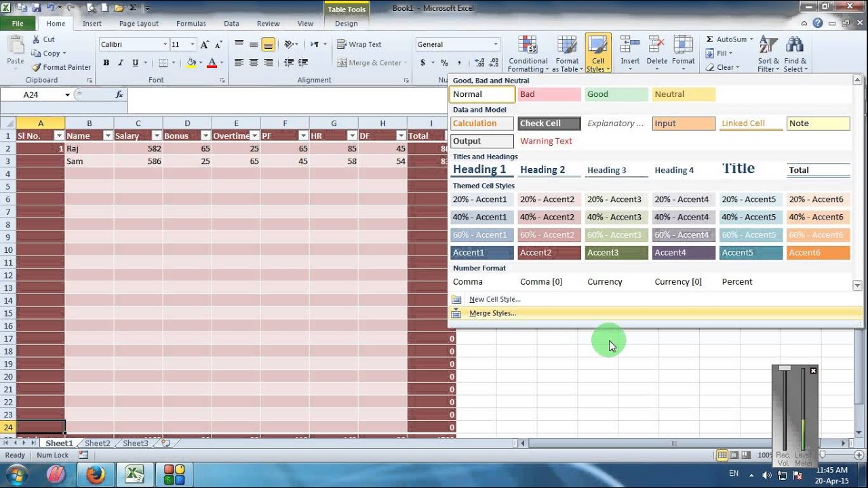The width and height of the screenshot is (868, 488).
Task: Open Find & Select binoculars menu
Action: click(x=795, y=54)
